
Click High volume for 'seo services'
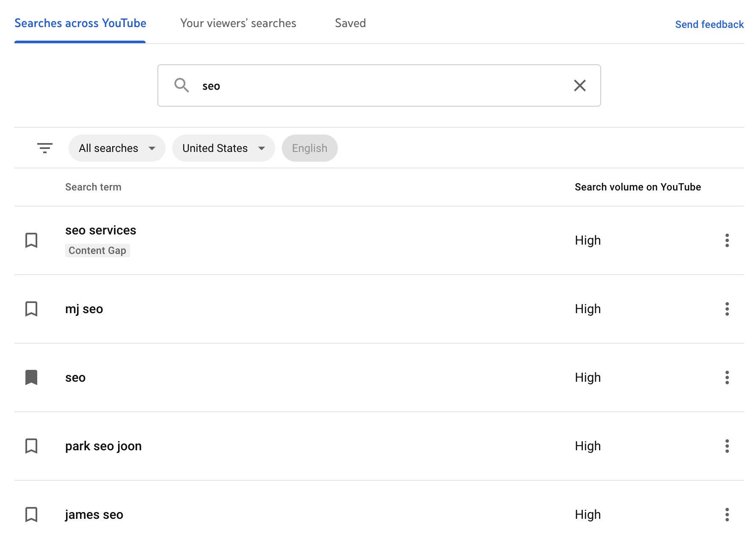click(x=588, y=240)
